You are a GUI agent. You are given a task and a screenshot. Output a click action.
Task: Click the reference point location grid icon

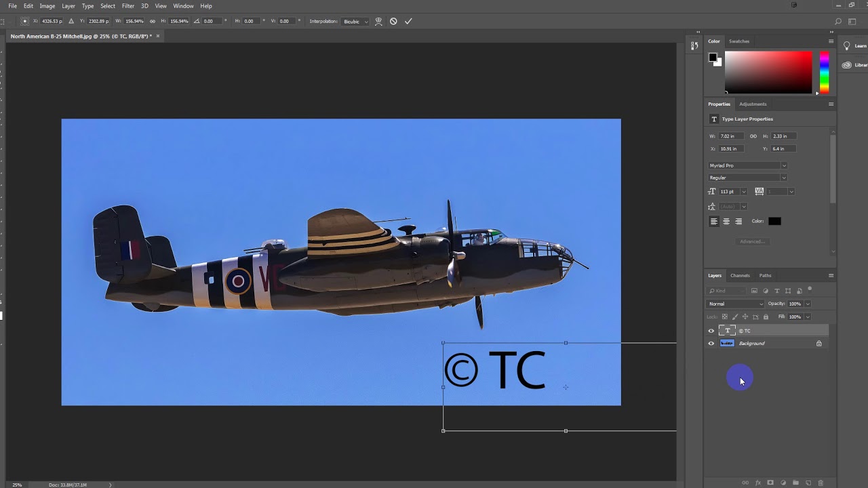click(x=25, y=21)
